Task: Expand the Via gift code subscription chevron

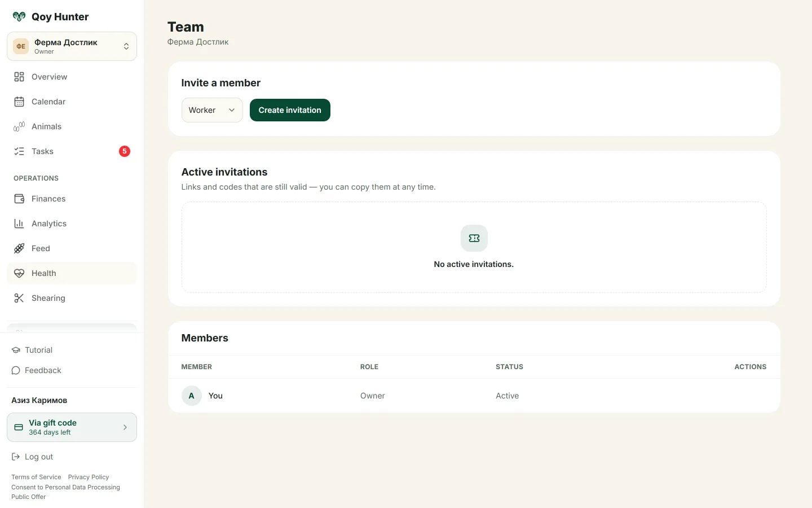Action: [125, 427]
